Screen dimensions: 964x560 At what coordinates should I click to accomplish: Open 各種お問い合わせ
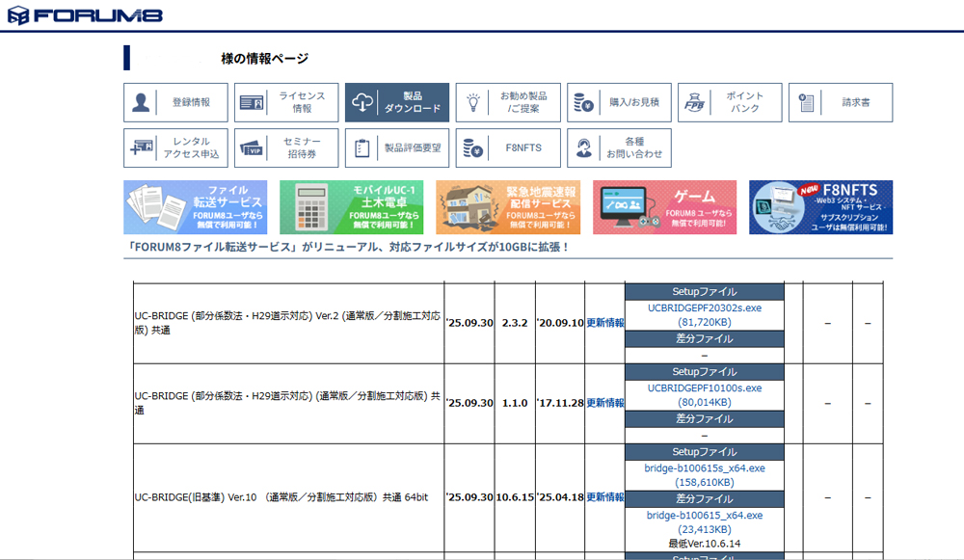(619, 147)
